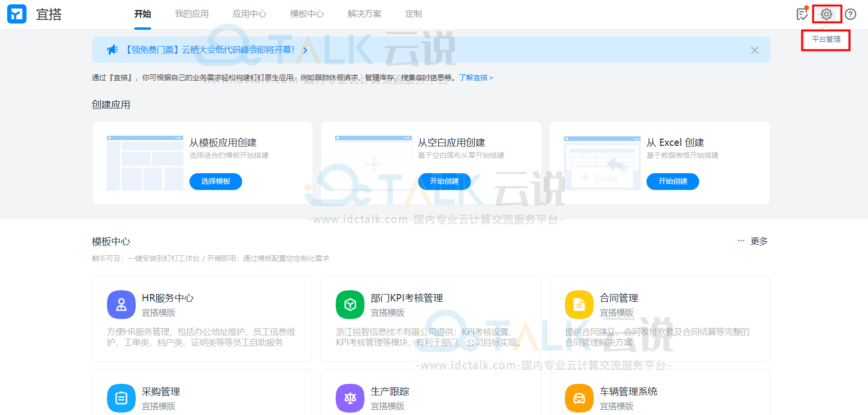868x415 pixels.
Task: Click the 宜搭 brand name text
Action: (x=49, y=14)
